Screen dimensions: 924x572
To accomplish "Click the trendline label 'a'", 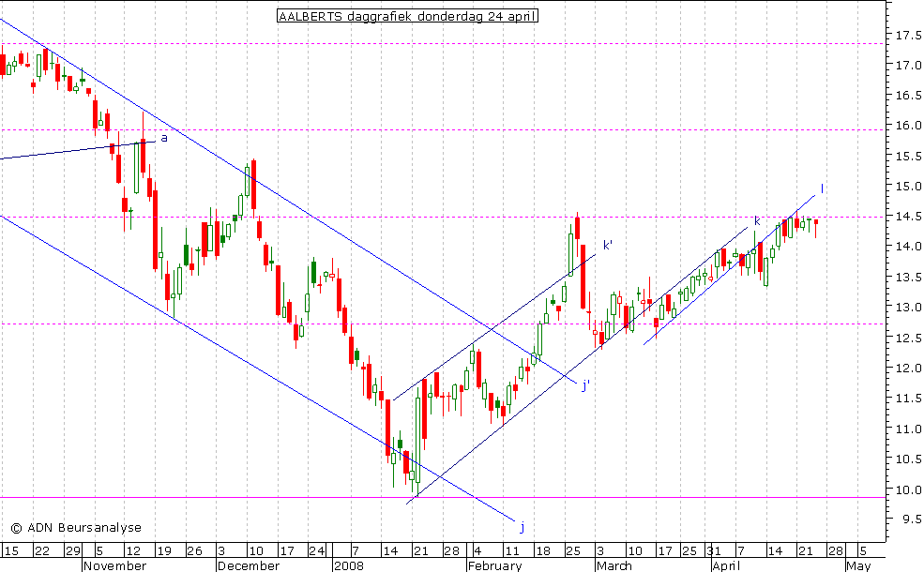I will [x=164, y=139].
